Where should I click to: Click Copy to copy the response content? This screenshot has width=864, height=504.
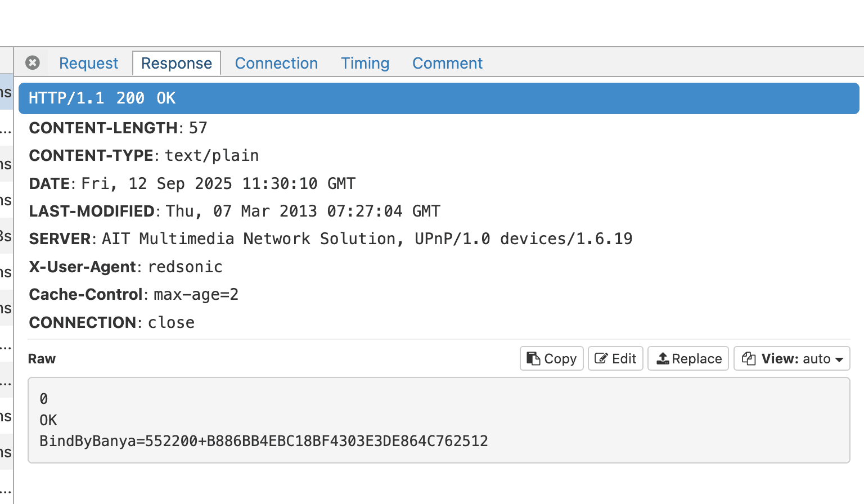551,358
